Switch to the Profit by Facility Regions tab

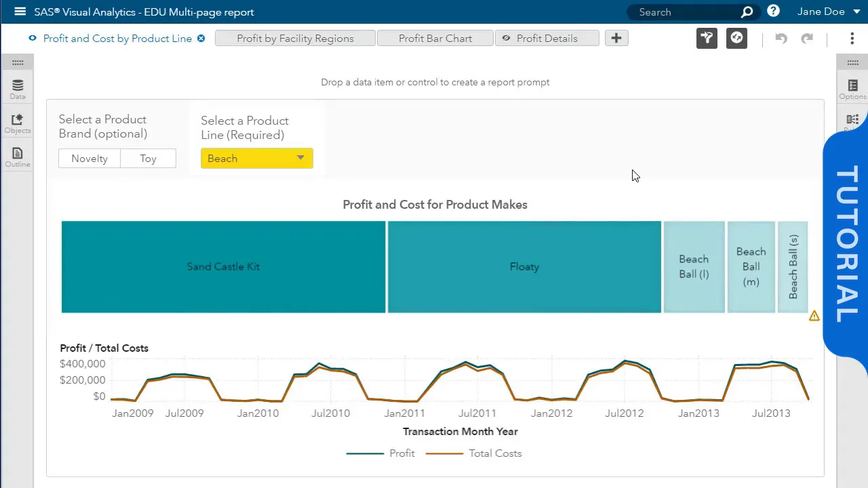tap(295, 39)
